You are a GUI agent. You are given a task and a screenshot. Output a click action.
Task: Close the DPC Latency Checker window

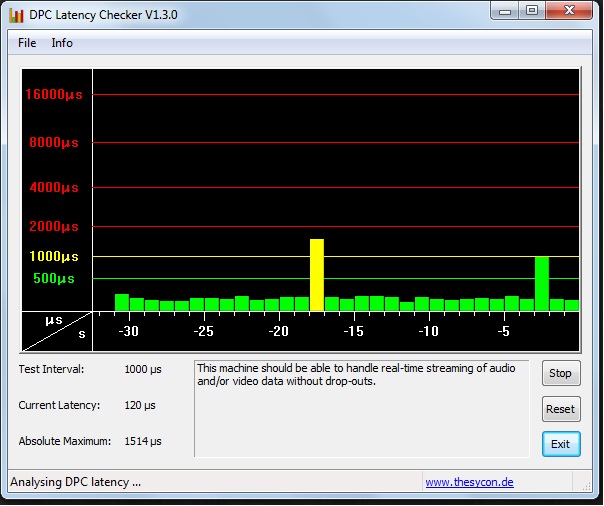[x=569, y=10]
